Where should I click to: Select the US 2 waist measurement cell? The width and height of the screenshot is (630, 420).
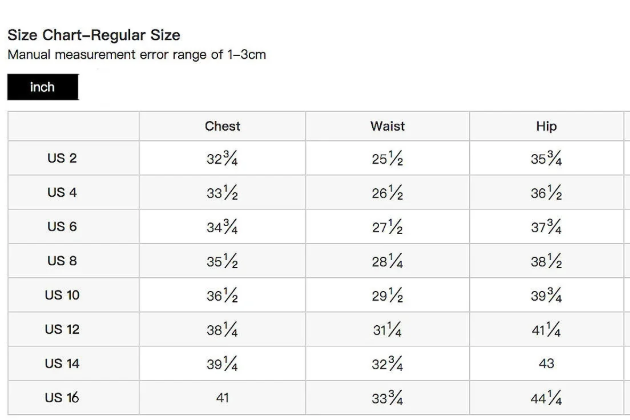click(x=387, y=160)
